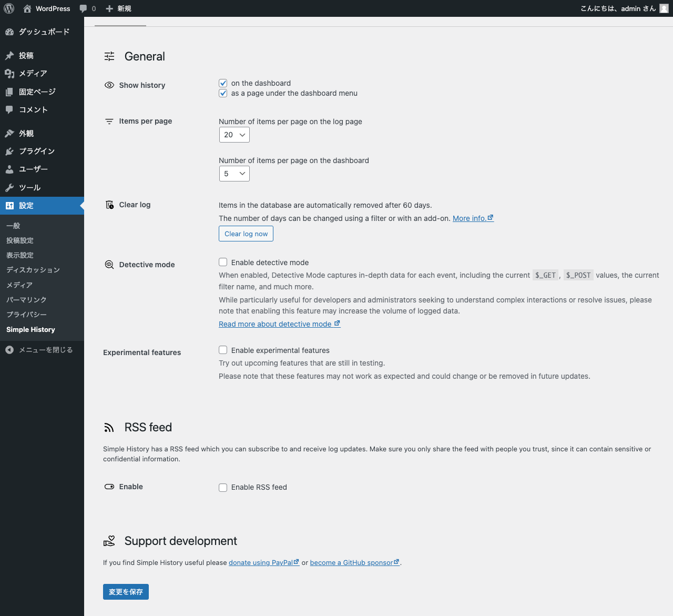Click the sliders icon for 設定
673x616 pixels.
[x=9, y=206]
